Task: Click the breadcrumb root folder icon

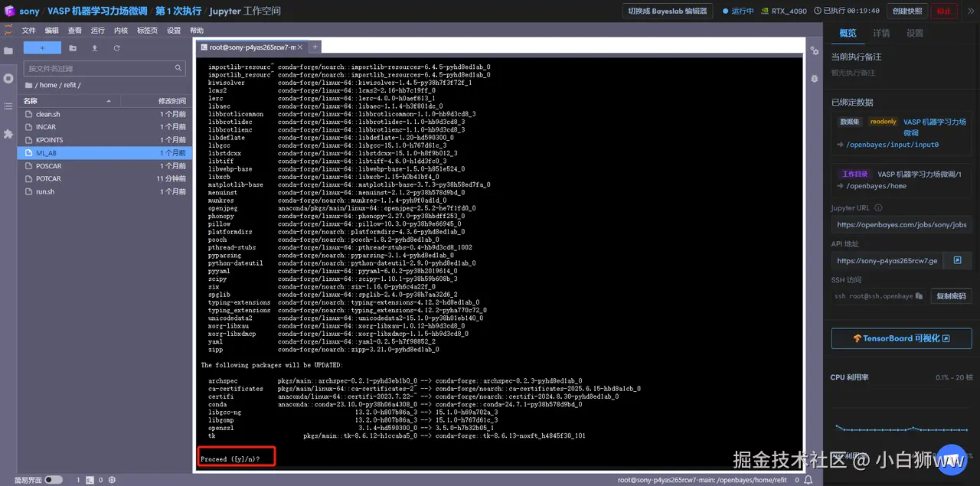Action: tap(29, 85)
